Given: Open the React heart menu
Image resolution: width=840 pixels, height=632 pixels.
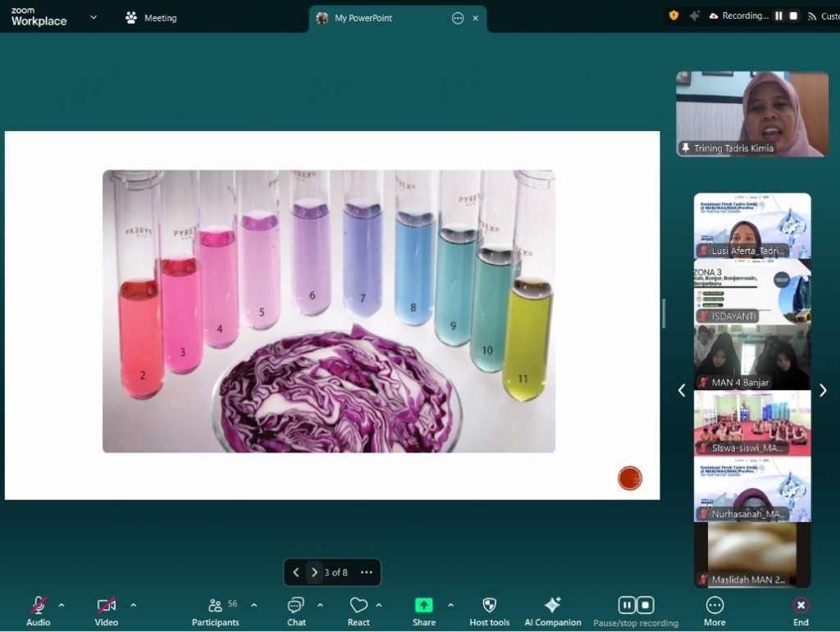Looking at the screenshot, I should (358, 611).
